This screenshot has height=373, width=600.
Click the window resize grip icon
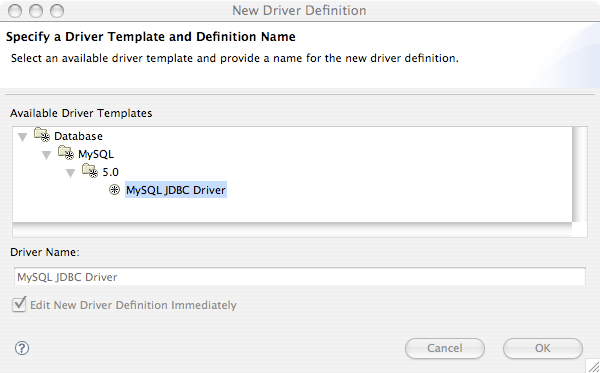(593, 366)
